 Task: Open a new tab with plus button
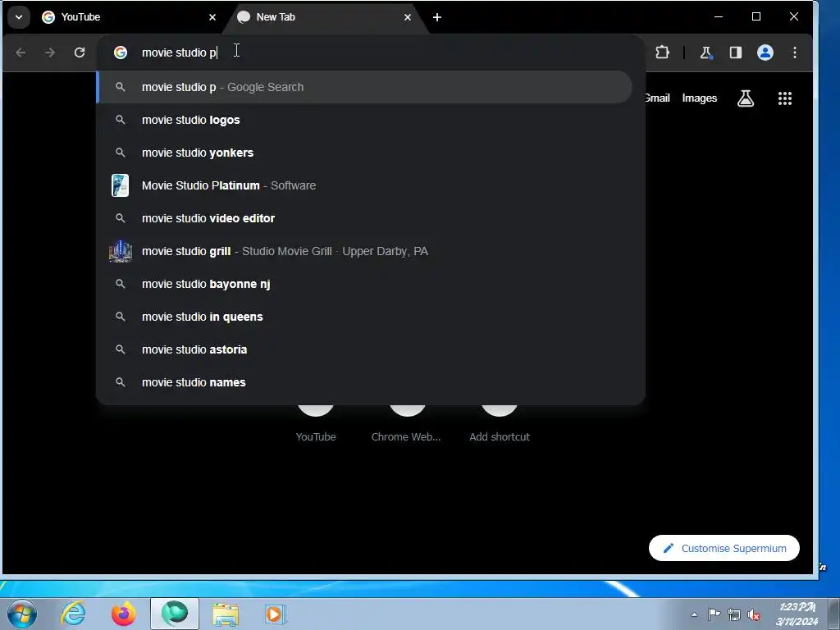point(437,17)
